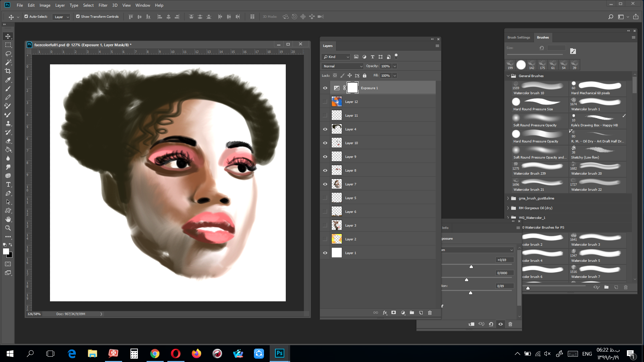Open the Opacity dropdown arrow

pos(395,66)
